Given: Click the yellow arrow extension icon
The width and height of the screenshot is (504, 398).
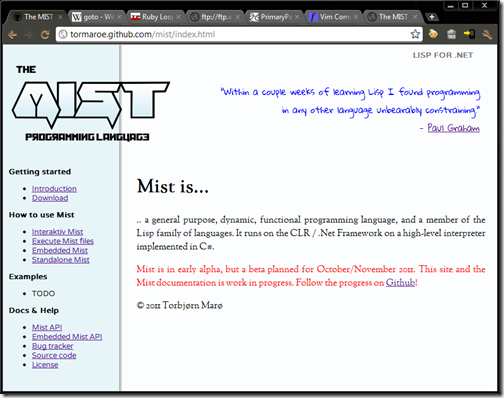Looking at the screenshot, I should [x=469, y=34].
